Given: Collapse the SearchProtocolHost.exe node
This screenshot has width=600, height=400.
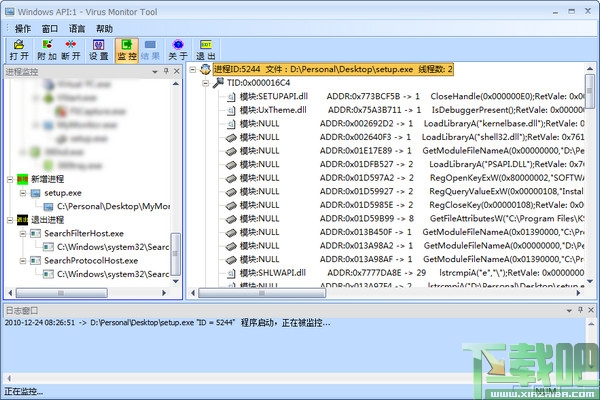Looking at the screenshot, I should [23, 261].
